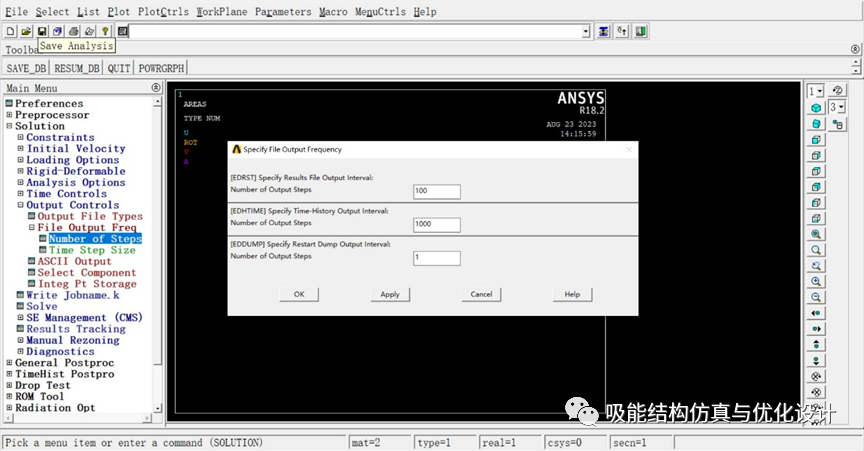
Task: Open the Parameters menu
Action: click(x=283, y=12)
